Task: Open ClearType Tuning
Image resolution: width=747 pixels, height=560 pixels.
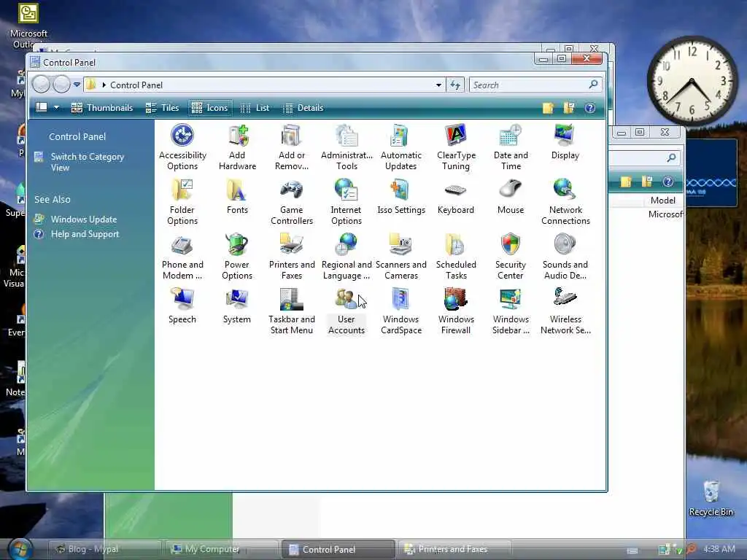Action: 456,147
